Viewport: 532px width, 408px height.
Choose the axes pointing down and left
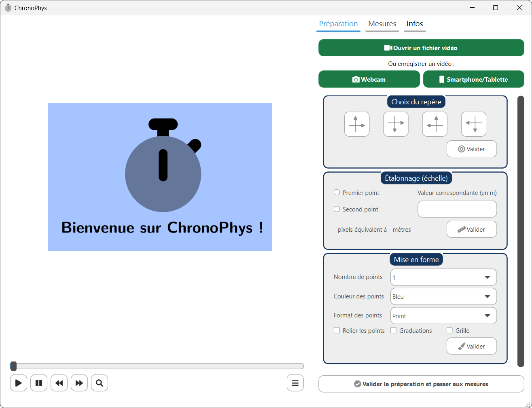[473, 124]
